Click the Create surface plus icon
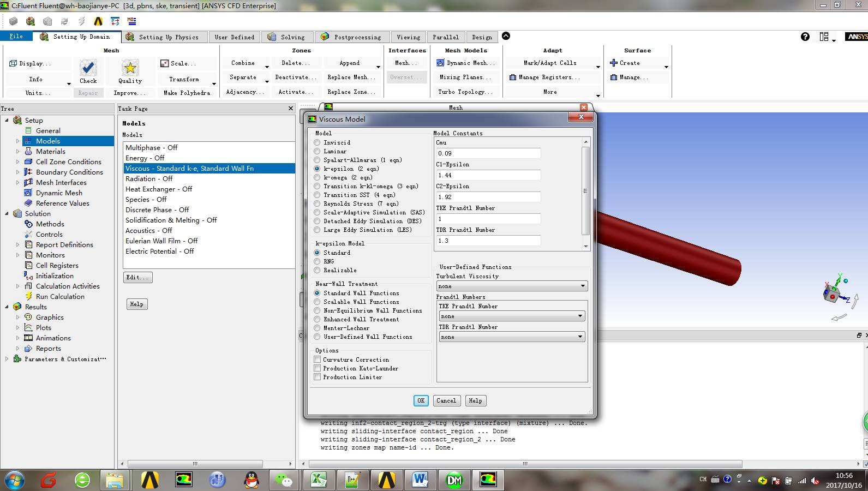Screen dimensions: 868x491 click(x=614, y=63)
